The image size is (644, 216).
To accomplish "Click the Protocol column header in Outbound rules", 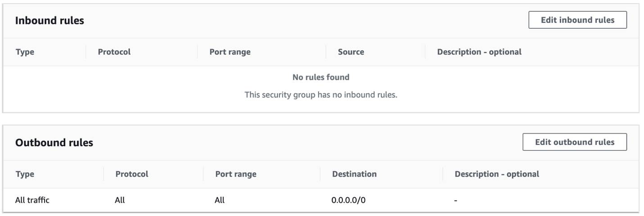I will pos(132,174).
